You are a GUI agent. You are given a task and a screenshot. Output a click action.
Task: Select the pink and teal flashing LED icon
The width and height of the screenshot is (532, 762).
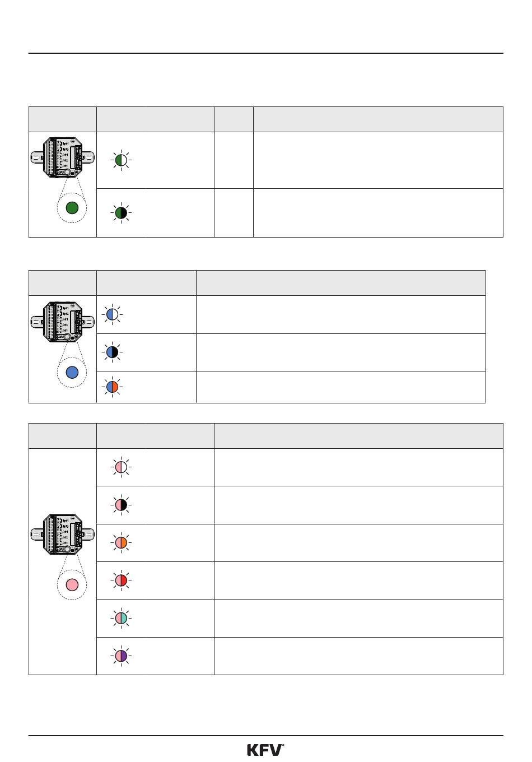(121, 618)
